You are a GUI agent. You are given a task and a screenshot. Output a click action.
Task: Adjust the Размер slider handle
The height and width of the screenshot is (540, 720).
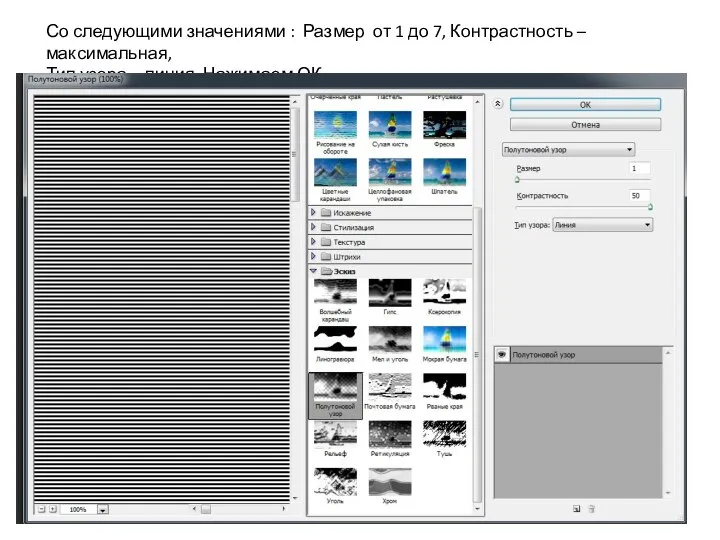(x=517, y=180)
